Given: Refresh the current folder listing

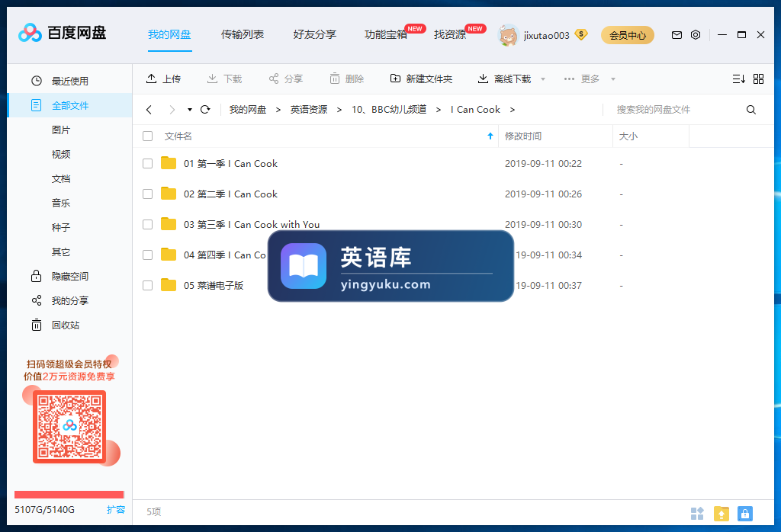Looking at the screenshot, I should point(205,110).
